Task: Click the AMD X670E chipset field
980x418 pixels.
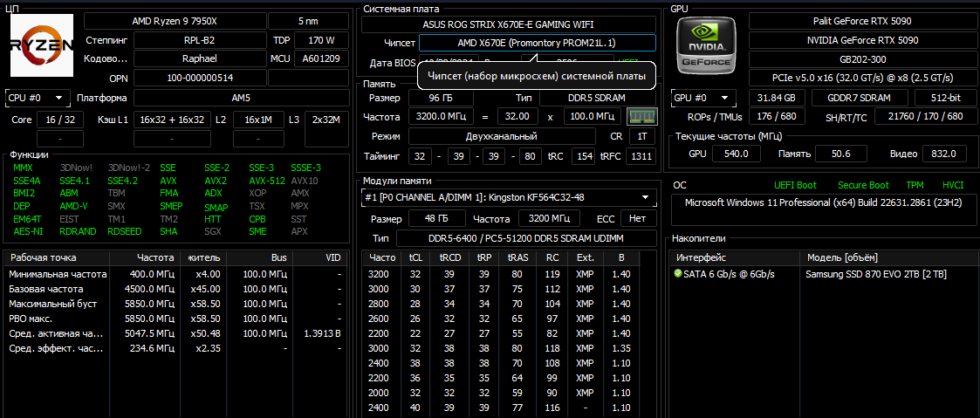Action: [x=538, y=43]
